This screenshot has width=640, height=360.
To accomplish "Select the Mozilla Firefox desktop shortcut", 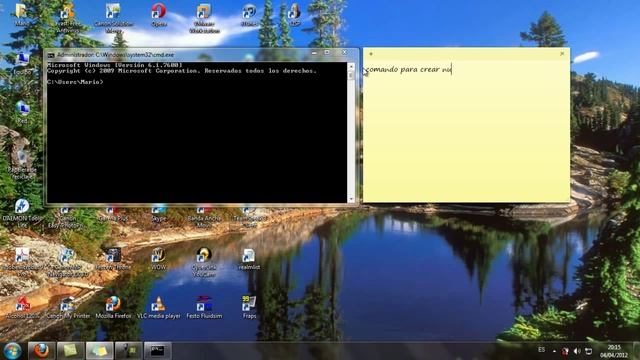I will coord(113,308).
